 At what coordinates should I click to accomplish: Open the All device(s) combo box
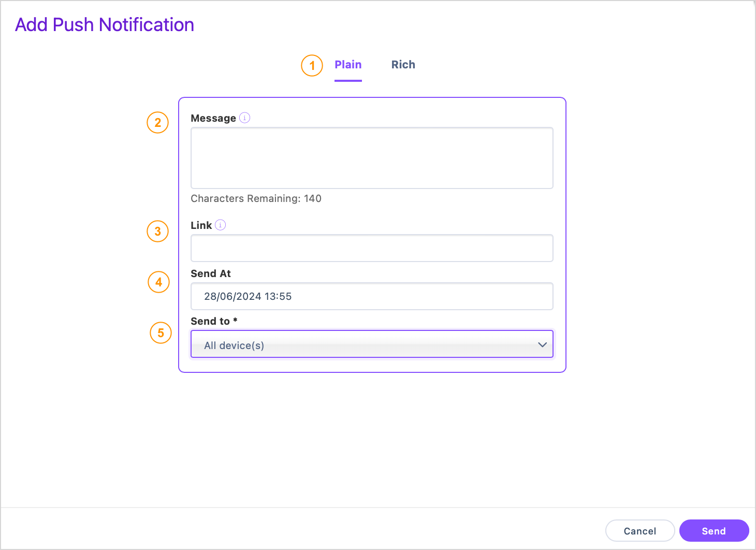372,344
